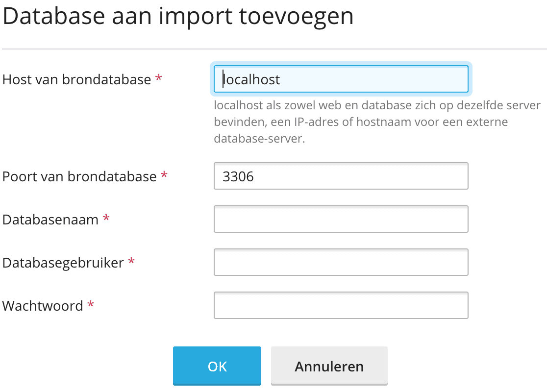Click into the Databasenaam text box

click(341, 219)
